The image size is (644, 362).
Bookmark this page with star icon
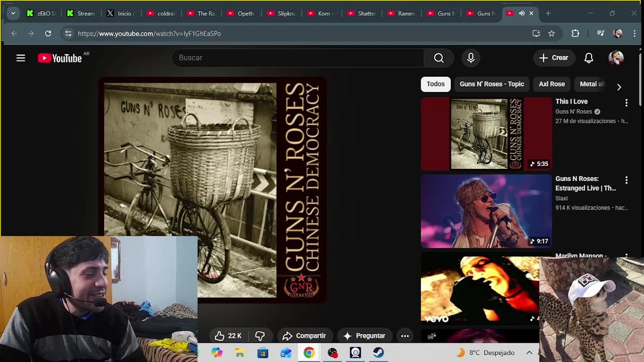[x=551, y=34]
